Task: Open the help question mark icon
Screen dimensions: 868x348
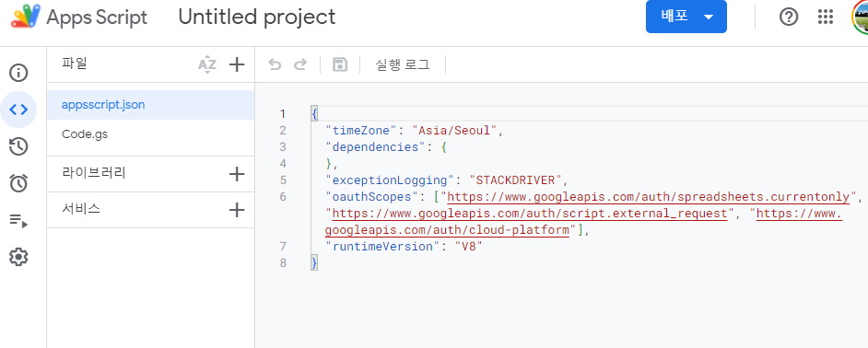Action: pyautogui.click(x=789, y=17)
